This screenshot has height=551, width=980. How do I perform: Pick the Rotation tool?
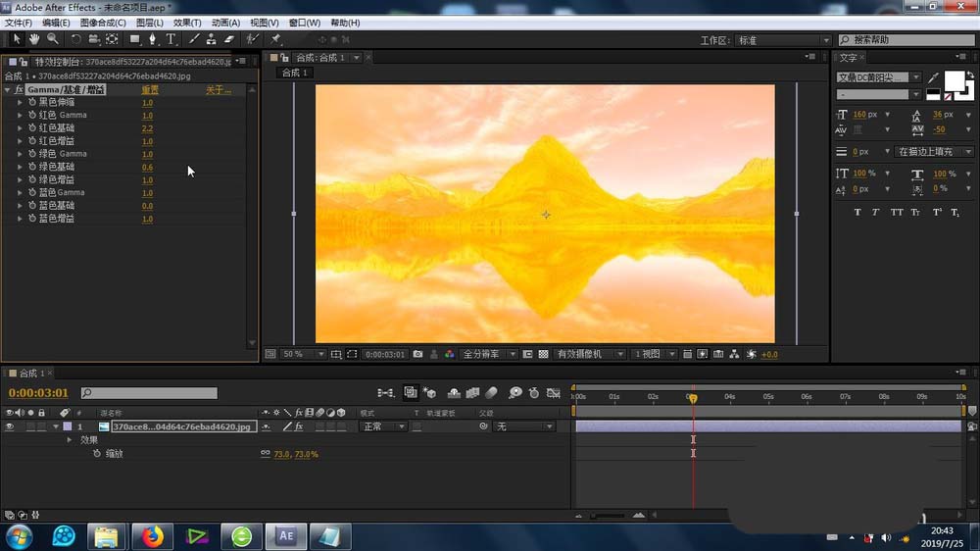coord(76,39)
